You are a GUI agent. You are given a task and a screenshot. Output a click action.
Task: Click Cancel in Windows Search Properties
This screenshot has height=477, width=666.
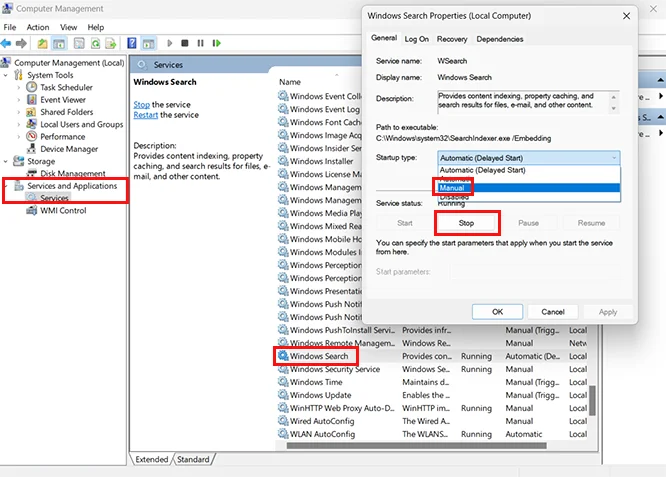pos(553,312)
